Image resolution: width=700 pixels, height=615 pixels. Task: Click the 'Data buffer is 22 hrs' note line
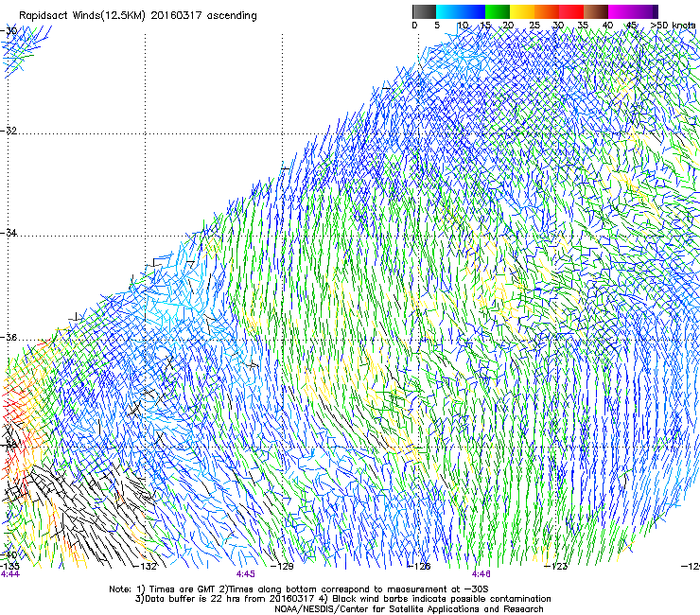(342, 599)
